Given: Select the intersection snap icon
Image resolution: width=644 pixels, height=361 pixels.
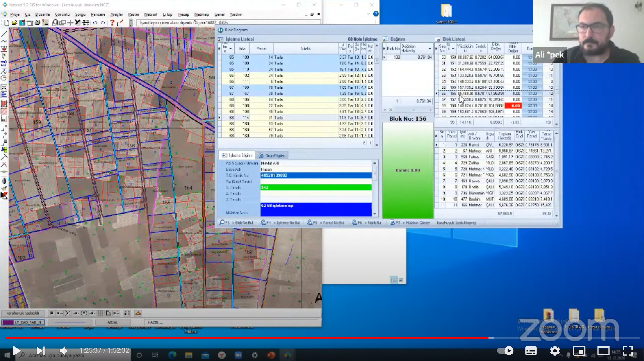Looking at the screenshot, I should pyautogui.click(x=68, y=313).
